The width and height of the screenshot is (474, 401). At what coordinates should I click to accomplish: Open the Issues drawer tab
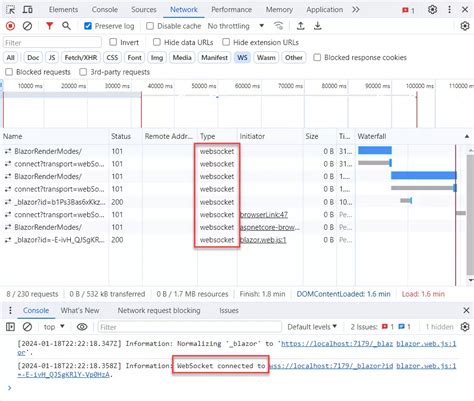pos(229,310)
